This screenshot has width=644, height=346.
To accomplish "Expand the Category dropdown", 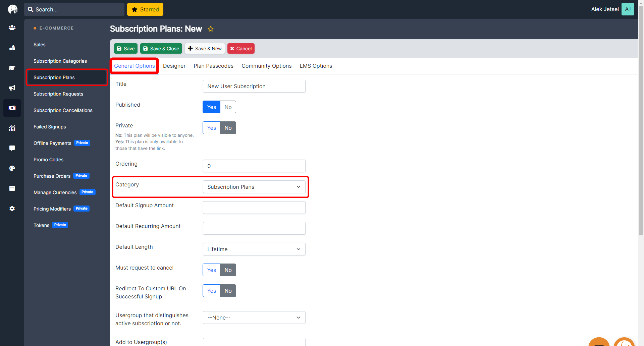I will click(x=254, y=187).
